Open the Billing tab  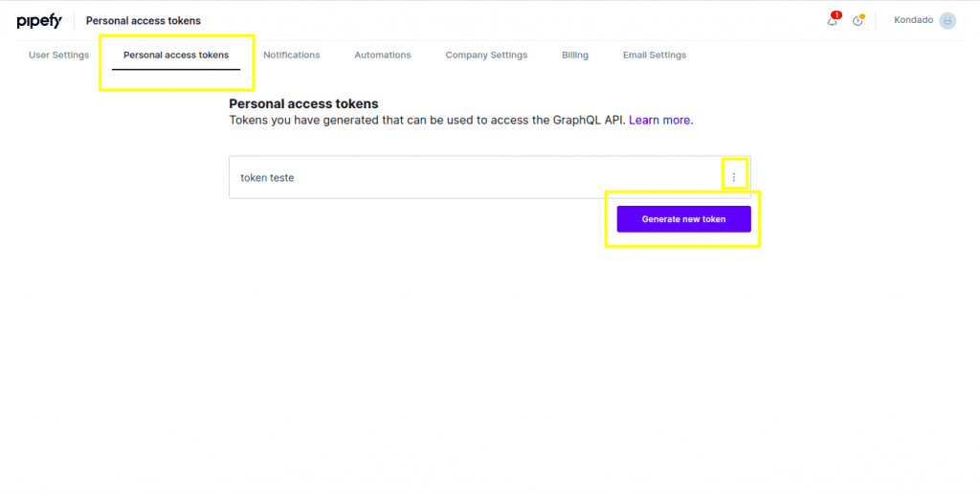click(x=574, y=56)
